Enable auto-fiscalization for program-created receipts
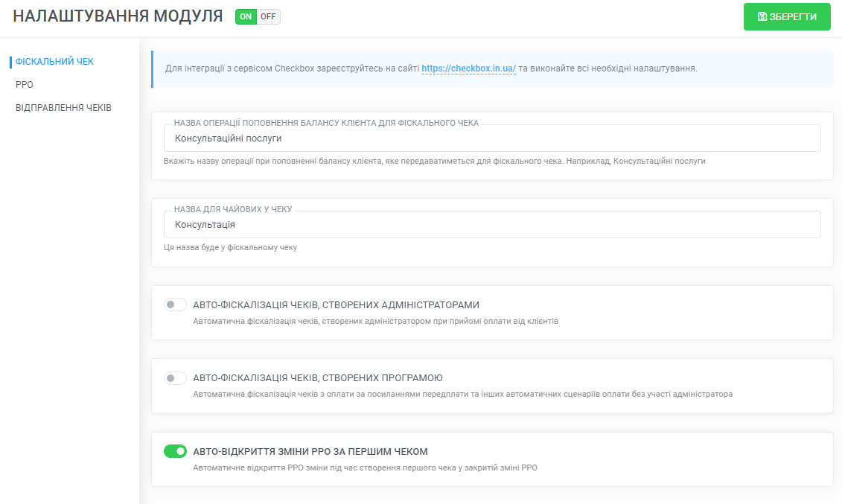The width and height of the screenshot is (842, 504). point(175,378)
